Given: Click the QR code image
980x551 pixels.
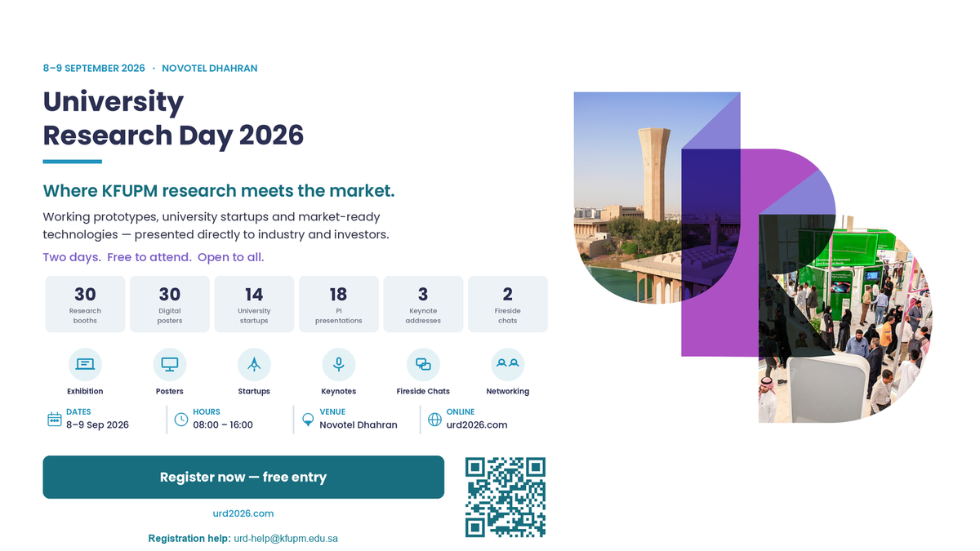Looking at the screenshot, I should tap(506, 497).
